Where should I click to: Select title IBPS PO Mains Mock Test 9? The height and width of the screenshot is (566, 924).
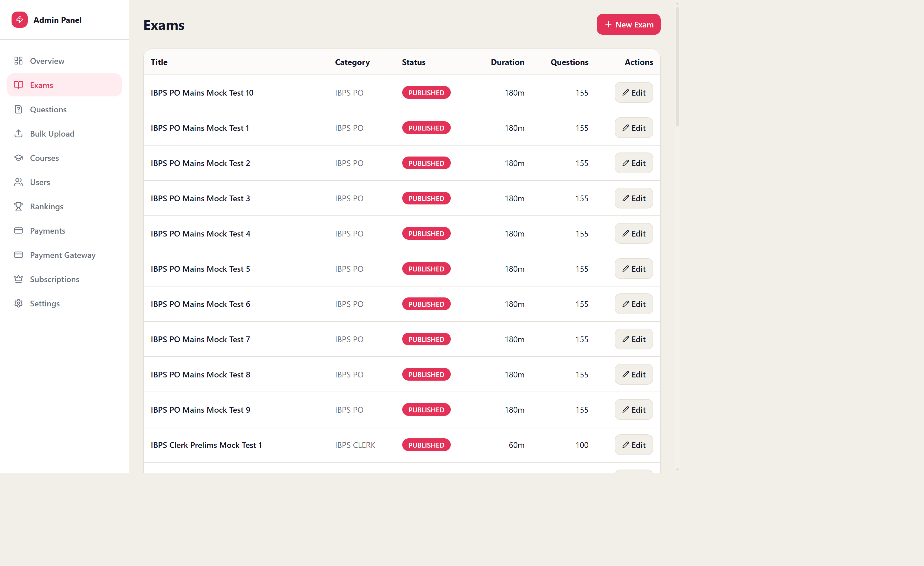(x=200, y=410)
